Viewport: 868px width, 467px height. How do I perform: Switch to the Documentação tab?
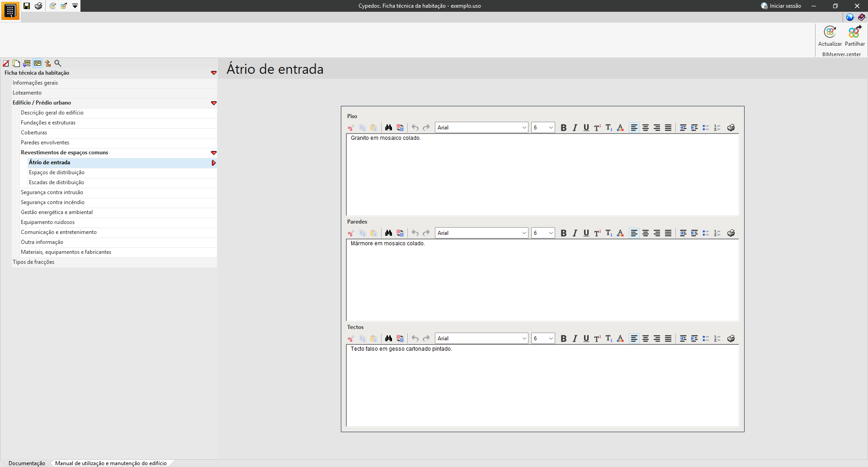pos(27,463)
